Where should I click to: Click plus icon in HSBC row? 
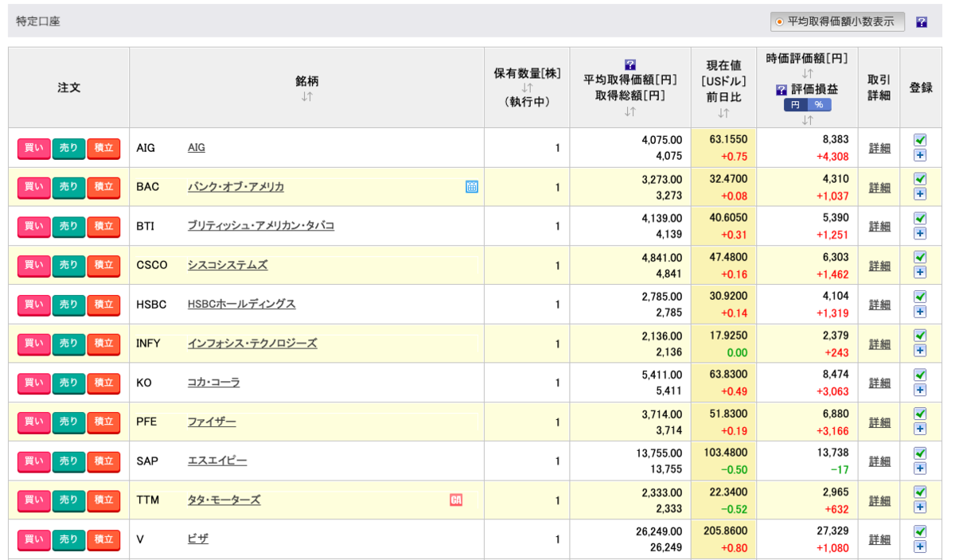(x=920, y=311)
